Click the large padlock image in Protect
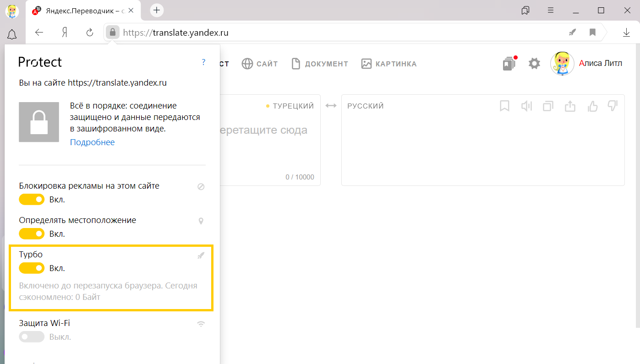The height and width of the screenshot is (364, 640). [x=39, y=122]
